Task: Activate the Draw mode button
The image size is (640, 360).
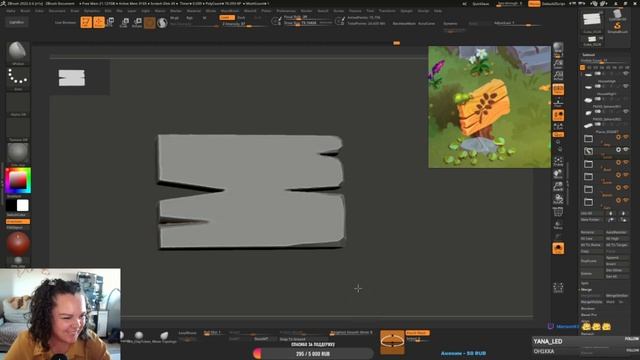Action: [99, 22]
